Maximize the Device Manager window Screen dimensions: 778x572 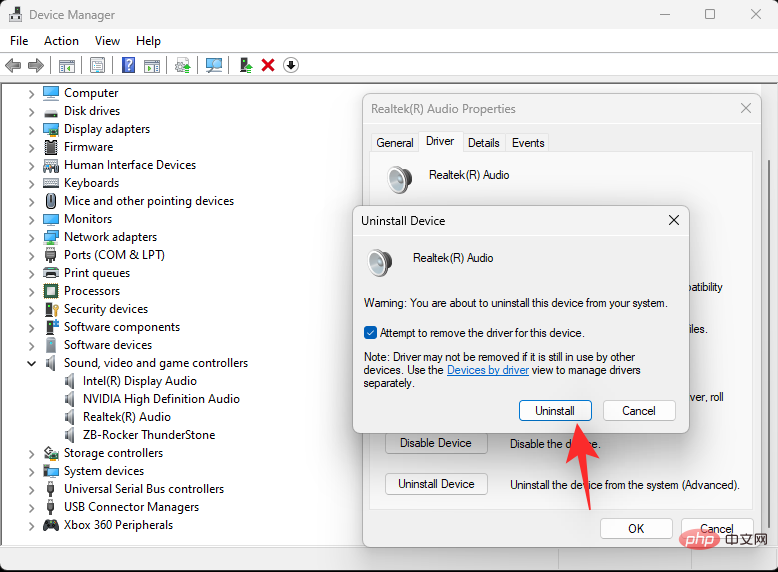(x=710, y=14)
